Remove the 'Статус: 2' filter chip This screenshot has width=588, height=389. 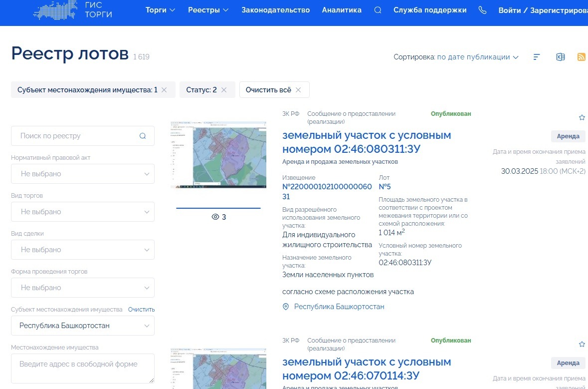click(x=224, y=89)
